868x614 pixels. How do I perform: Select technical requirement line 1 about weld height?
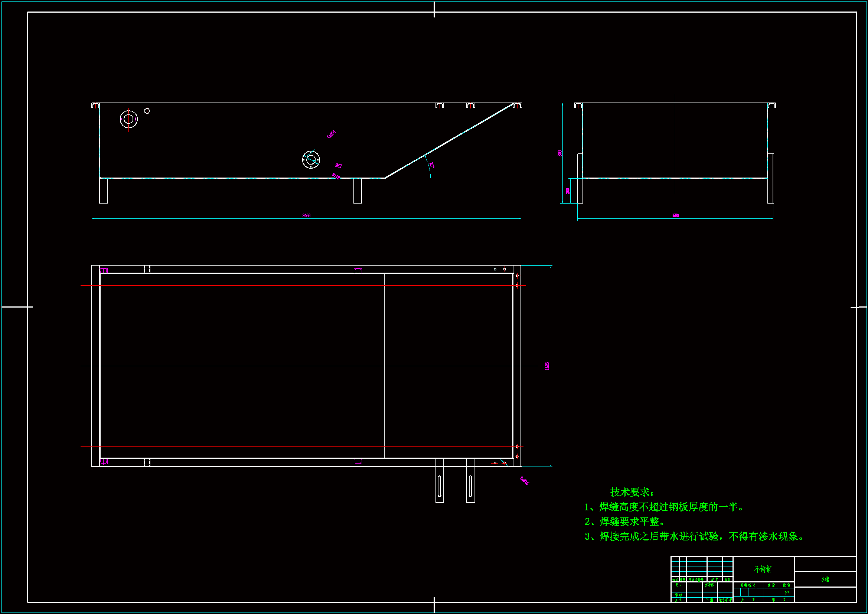664,507
